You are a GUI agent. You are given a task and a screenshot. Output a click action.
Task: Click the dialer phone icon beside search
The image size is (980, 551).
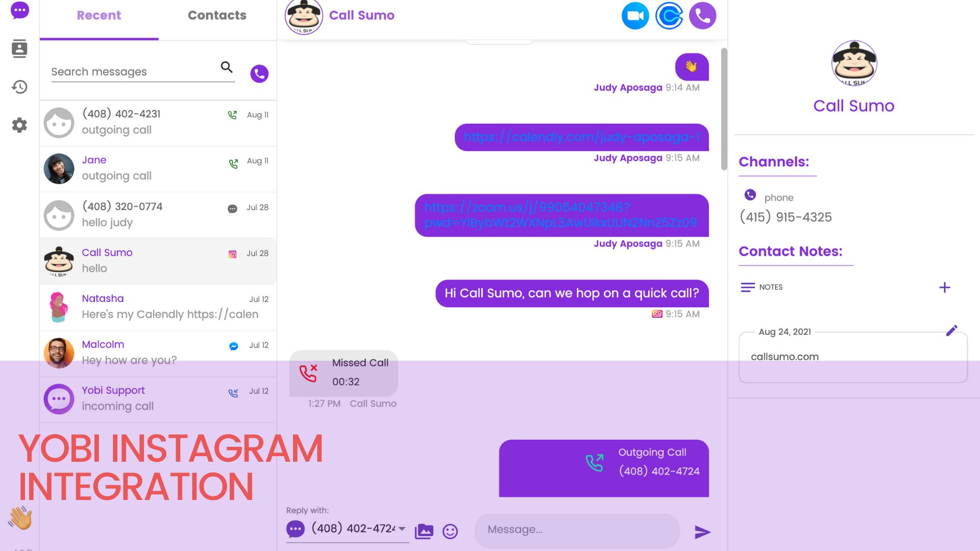coord(259,74)
